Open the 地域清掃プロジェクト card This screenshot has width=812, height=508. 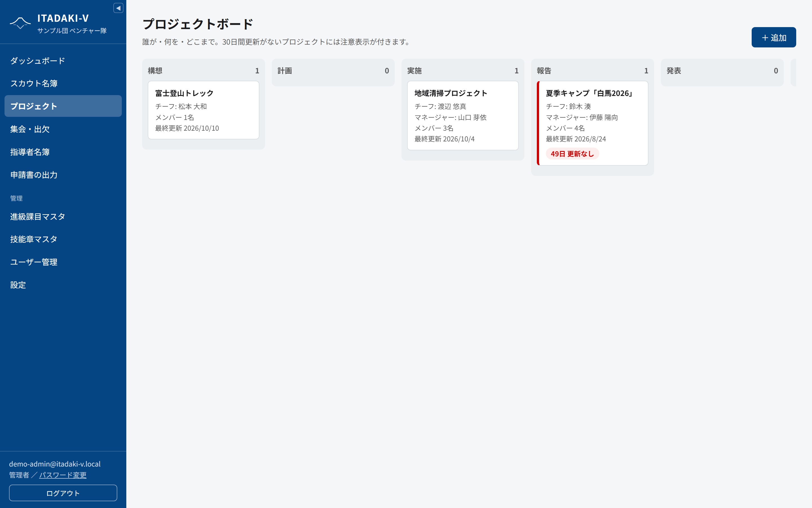coord(463,115)
